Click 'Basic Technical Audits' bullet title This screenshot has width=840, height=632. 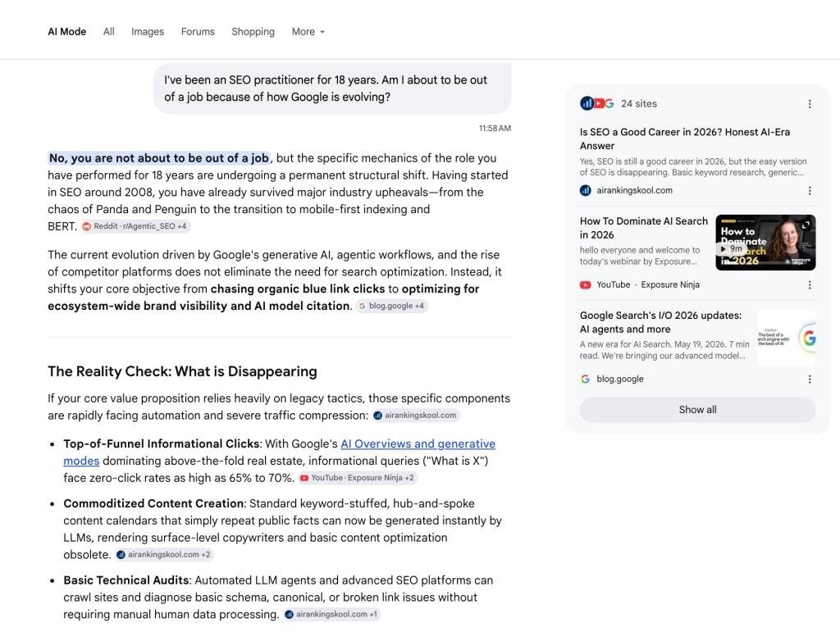126,580
